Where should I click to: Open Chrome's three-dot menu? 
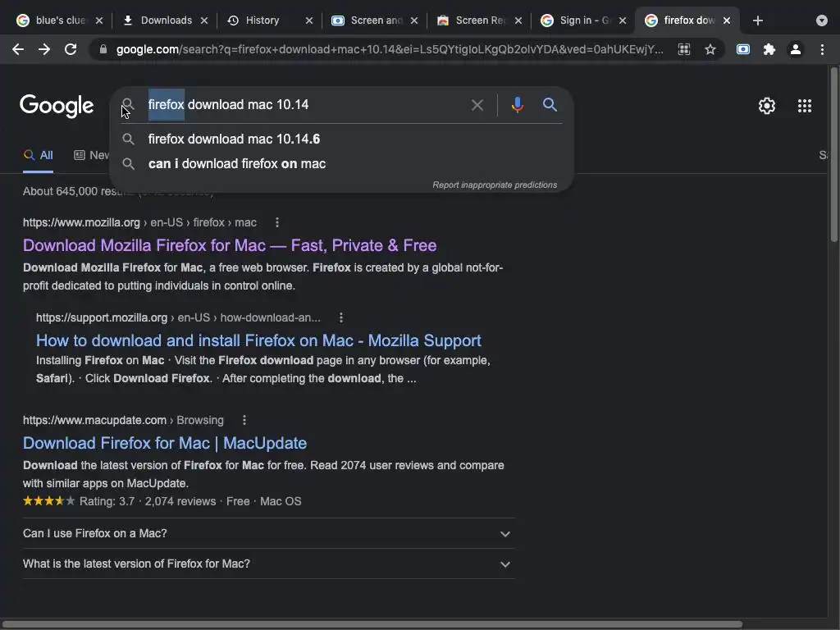click(822, 49)
